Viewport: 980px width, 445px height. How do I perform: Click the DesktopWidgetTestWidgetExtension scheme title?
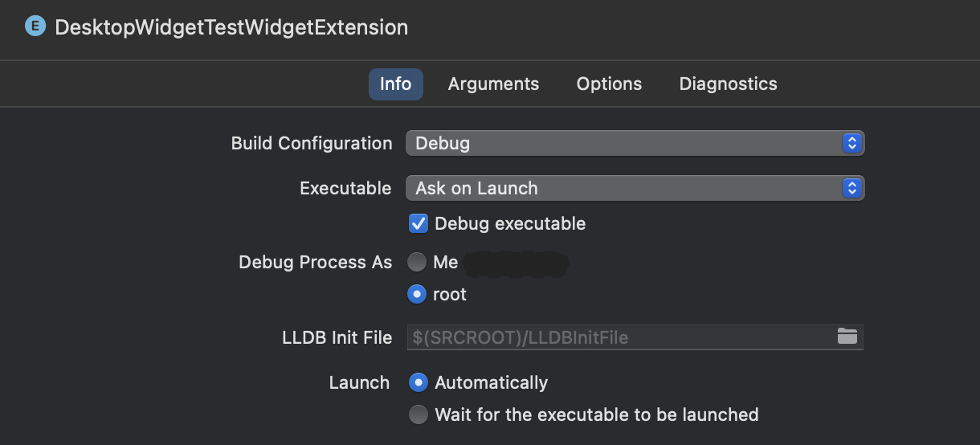[231, 27]
